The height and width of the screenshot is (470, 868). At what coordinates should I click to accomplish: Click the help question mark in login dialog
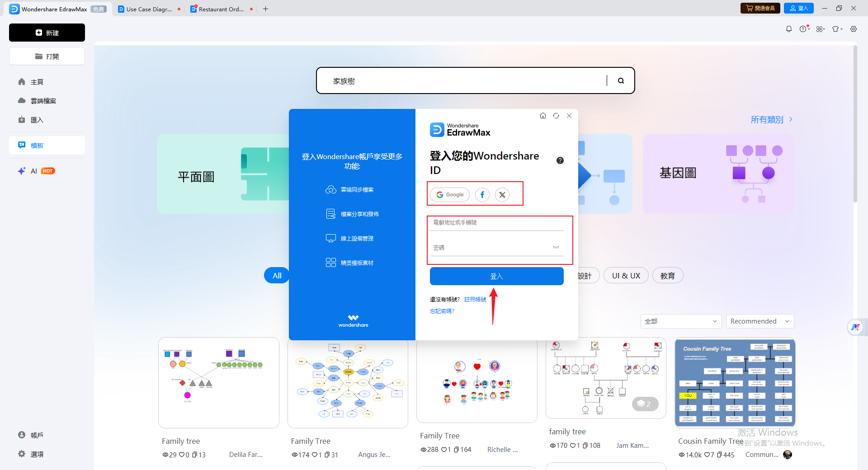point(560,160)
